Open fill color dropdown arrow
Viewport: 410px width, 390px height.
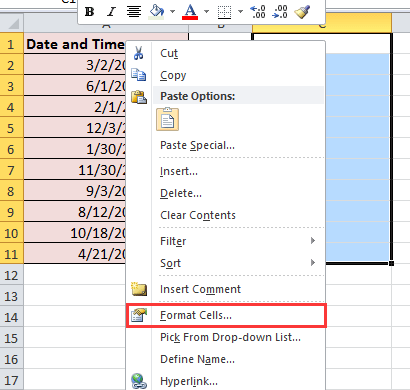[x=172, y=12]
